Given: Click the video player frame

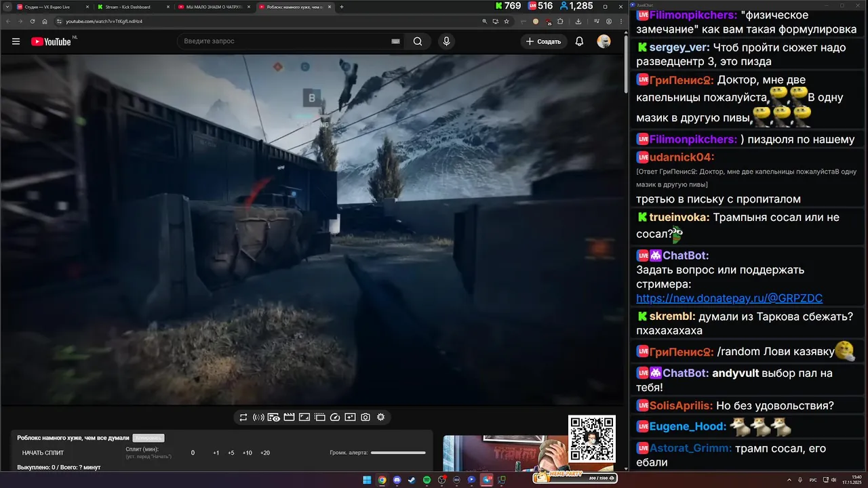Looking at the screenshot, I should 311,230.
